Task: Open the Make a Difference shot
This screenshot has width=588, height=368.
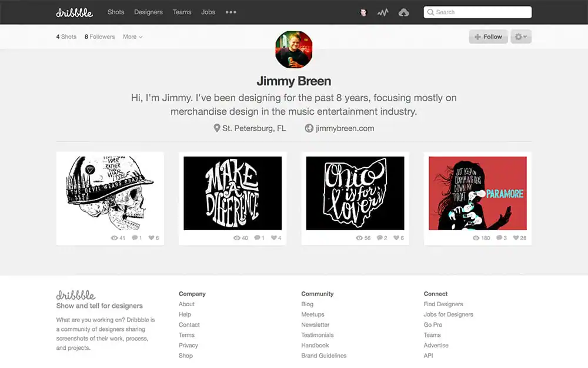Action: coord(232,193)
